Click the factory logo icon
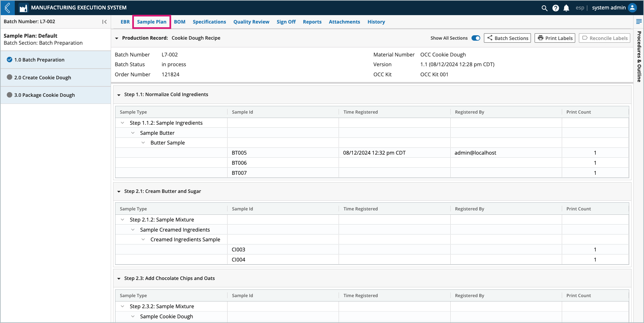 pos(23,8)
